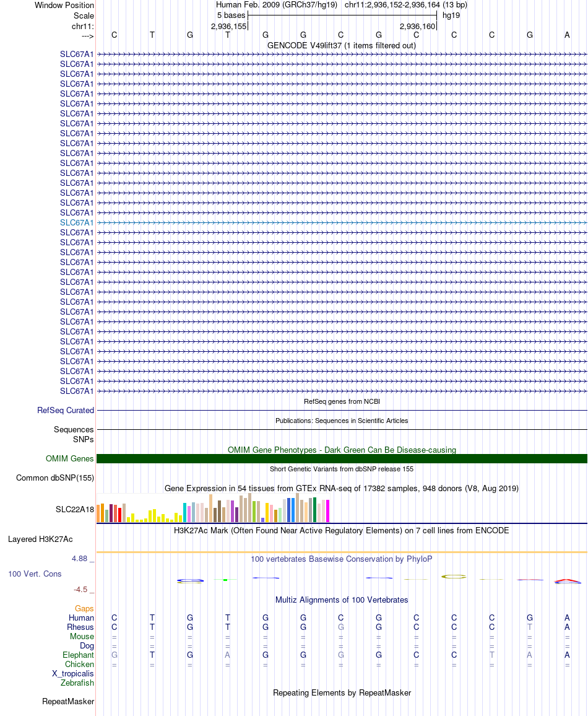Click the H3K27Ac Mark ENCODE track title
Image resolution: width=588 pixels, height=716 pixels.
(342, 531)
